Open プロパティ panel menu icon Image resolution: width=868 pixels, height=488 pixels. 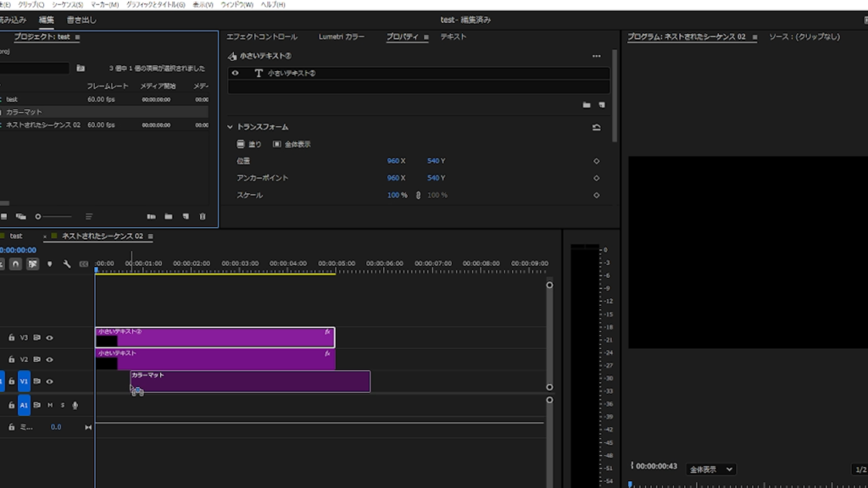(426, 37)
